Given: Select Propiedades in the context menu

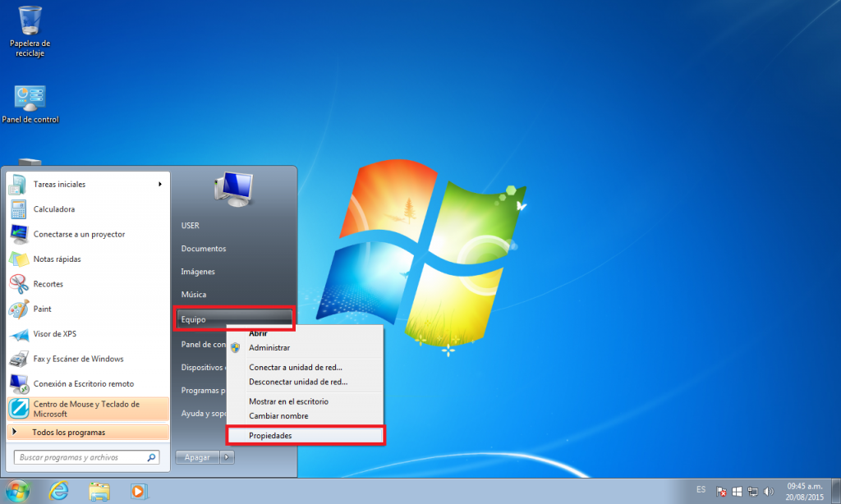Looking at the screenshot, I should (x=305, y=435).
